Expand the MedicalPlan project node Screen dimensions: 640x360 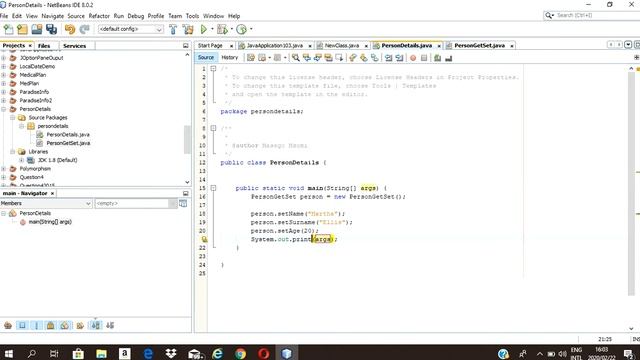click(x=4, y=75)
